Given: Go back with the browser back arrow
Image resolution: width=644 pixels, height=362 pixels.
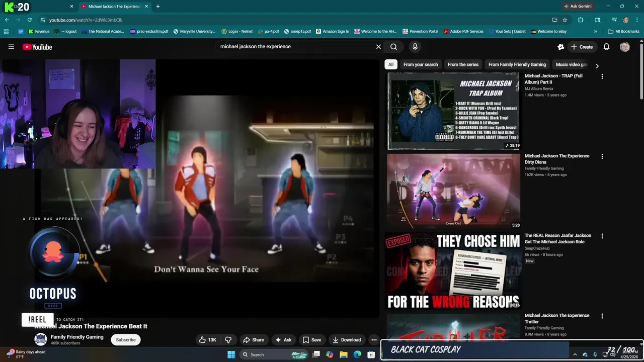Looking at the screenshot, I should coord(7,20).
